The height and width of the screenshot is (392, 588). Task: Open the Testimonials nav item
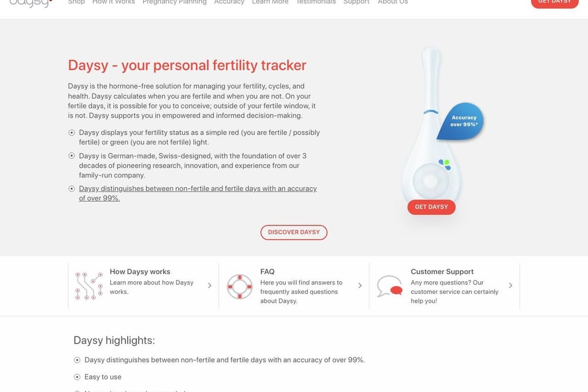point(316,2)
